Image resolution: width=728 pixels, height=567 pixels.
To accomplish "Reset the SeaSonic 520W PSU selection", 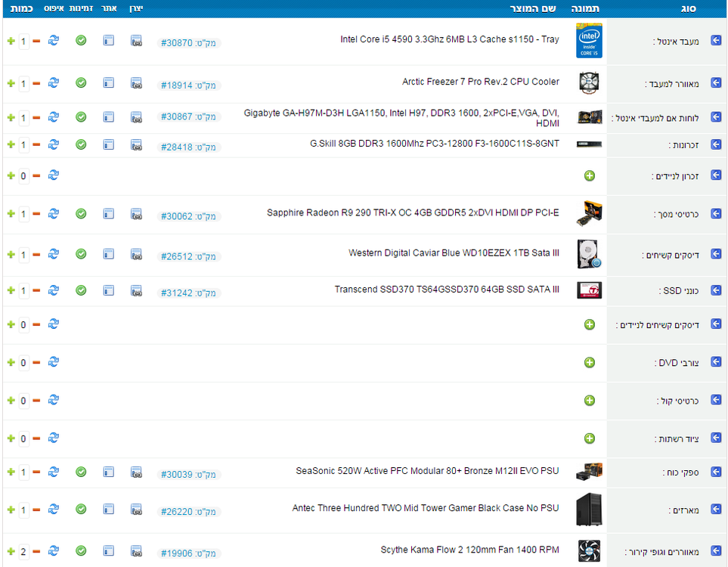I will click(x=54, y=472).
